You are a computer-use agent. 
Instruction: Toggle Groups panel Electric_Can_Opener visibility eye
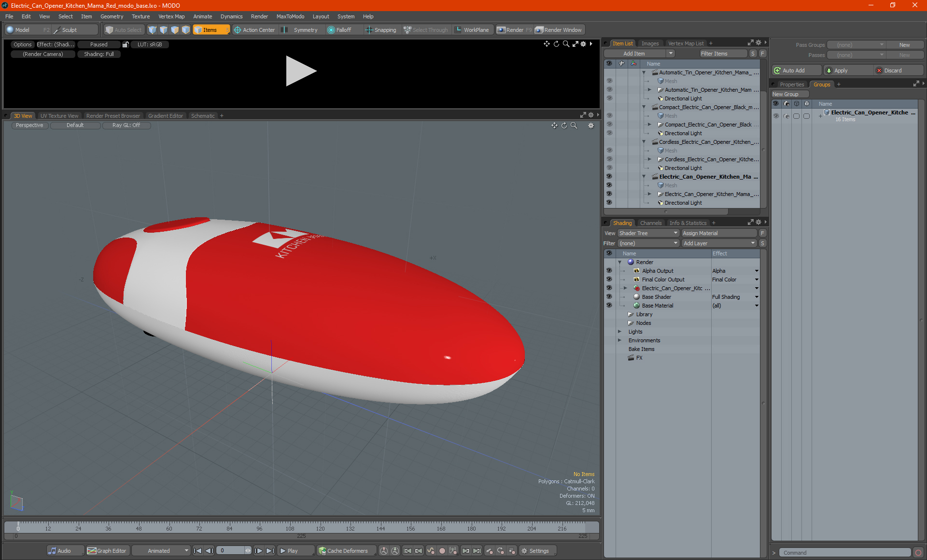(x=776, y=116)
